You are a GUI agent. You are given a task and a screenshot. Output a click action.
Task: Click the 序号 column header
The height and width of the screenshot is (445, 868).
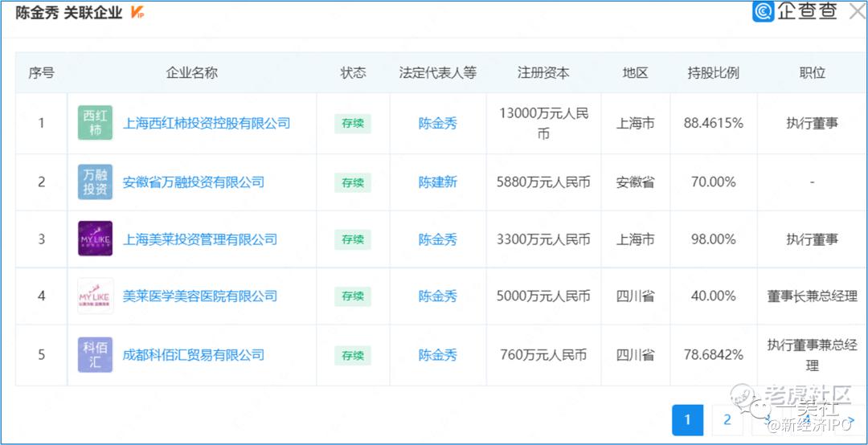coord(42,73)
